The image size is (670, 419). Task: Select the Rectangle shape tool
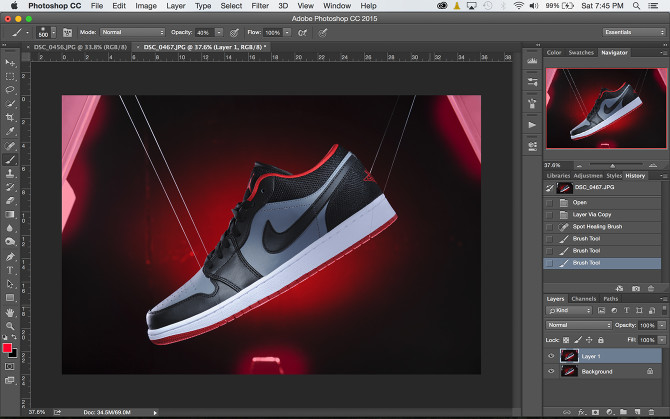(x=10, y=298)
